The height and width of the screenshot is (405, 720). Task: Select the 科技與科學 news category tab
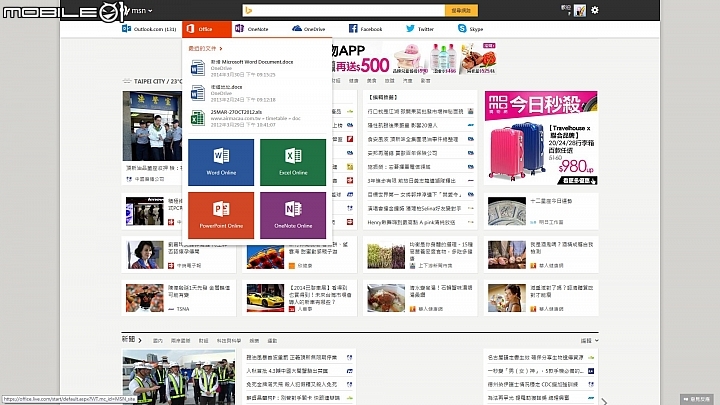click(x=229, y=341)
